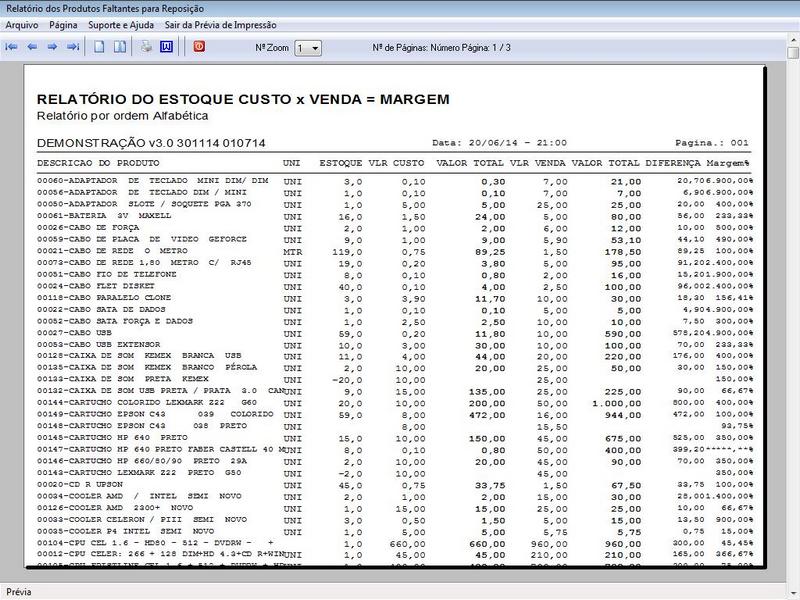Click the printer icon
800x600 pixels.
tap(146, 47)
